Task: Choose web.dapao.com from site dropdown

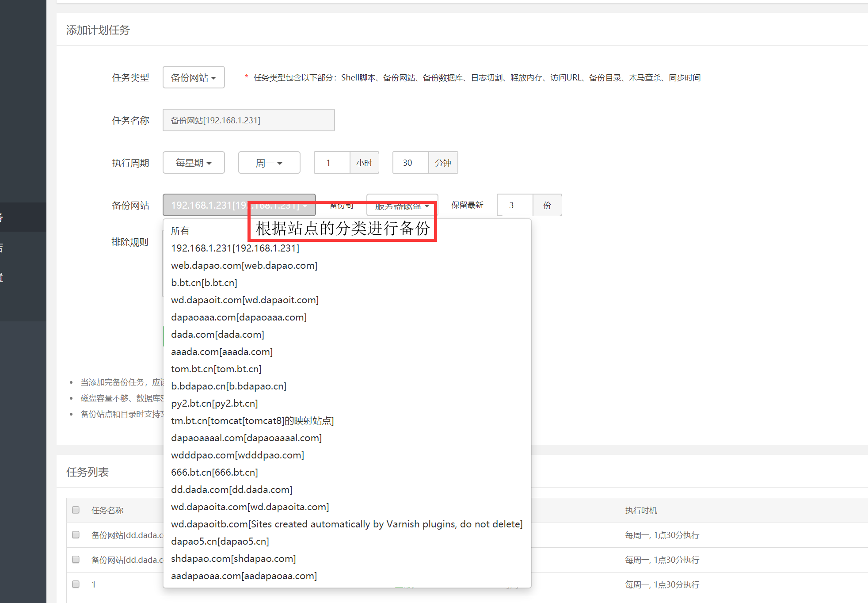Action: (x=244, y=265)
